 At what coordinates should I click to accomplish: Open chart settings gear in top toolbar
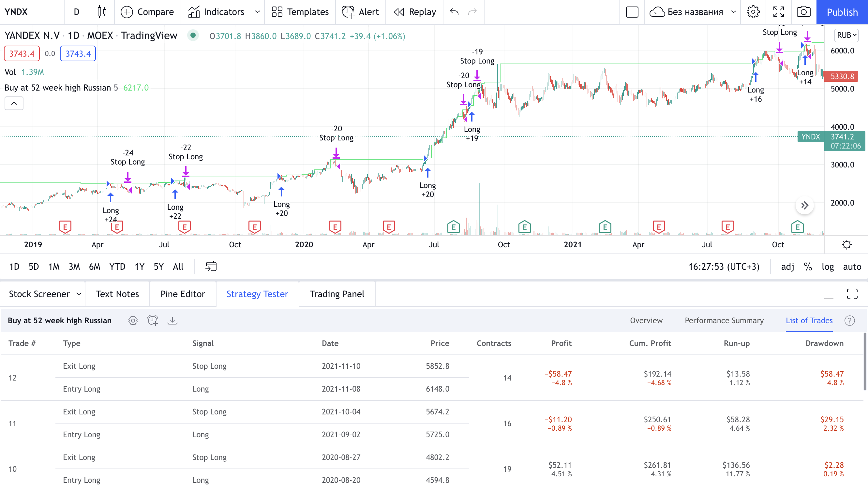tap(753, 12)
